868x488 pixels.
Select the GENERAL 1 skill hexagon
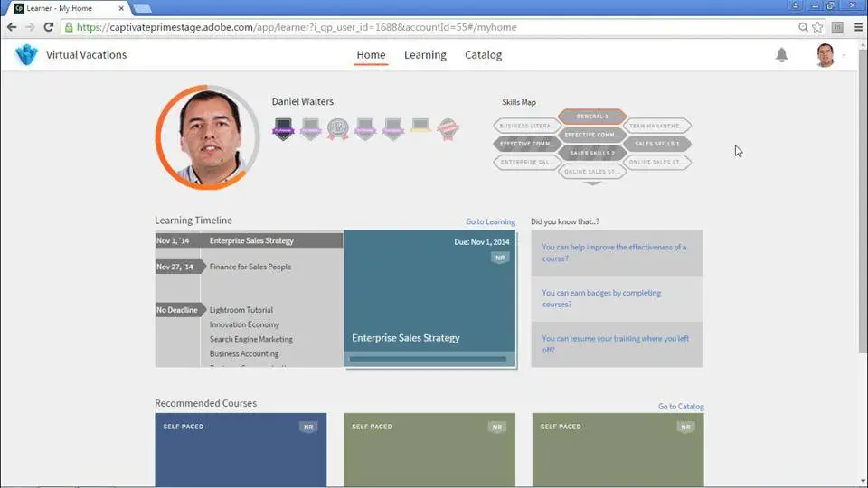pyautogui.click(x=592, y=117)
